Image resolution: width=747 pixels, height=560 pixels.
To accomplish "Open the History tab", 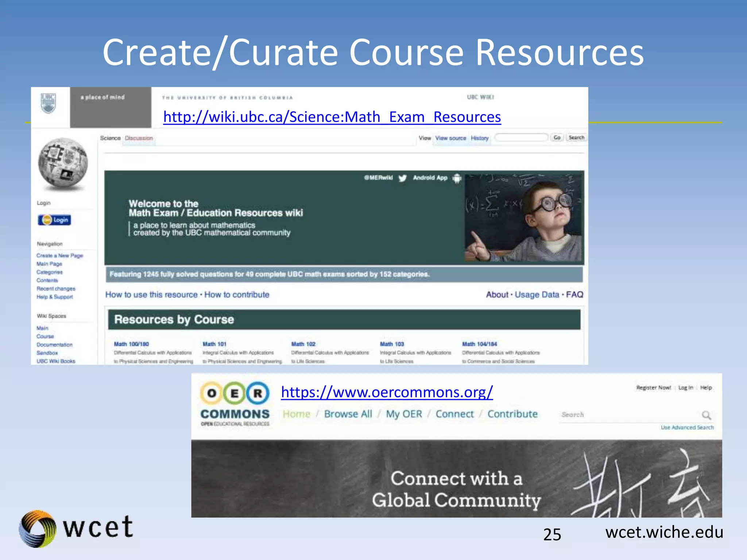I will 479,138.
